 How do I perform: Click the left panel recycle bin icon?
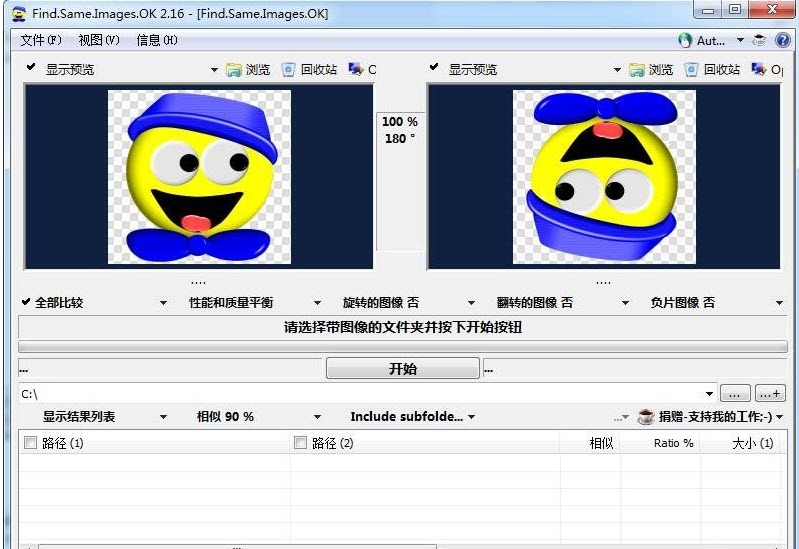click(289, 70)
